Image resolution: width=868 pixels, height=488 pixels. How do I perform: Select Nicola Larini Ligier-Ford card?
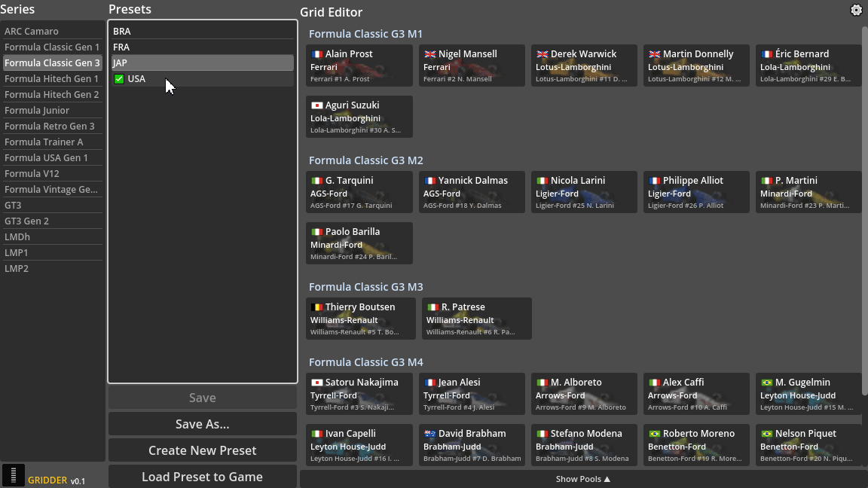click(584, 192)
